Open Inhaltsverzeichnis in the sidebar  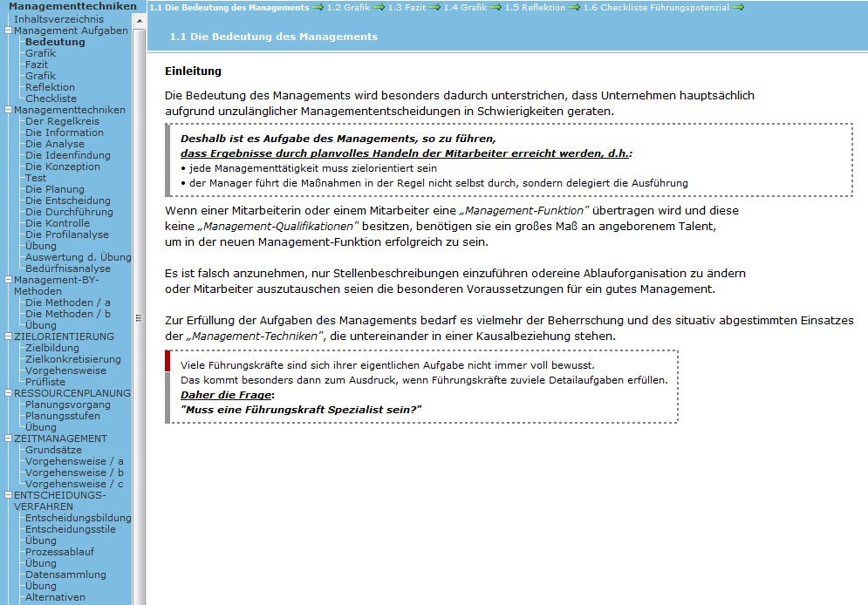[58, 19]
